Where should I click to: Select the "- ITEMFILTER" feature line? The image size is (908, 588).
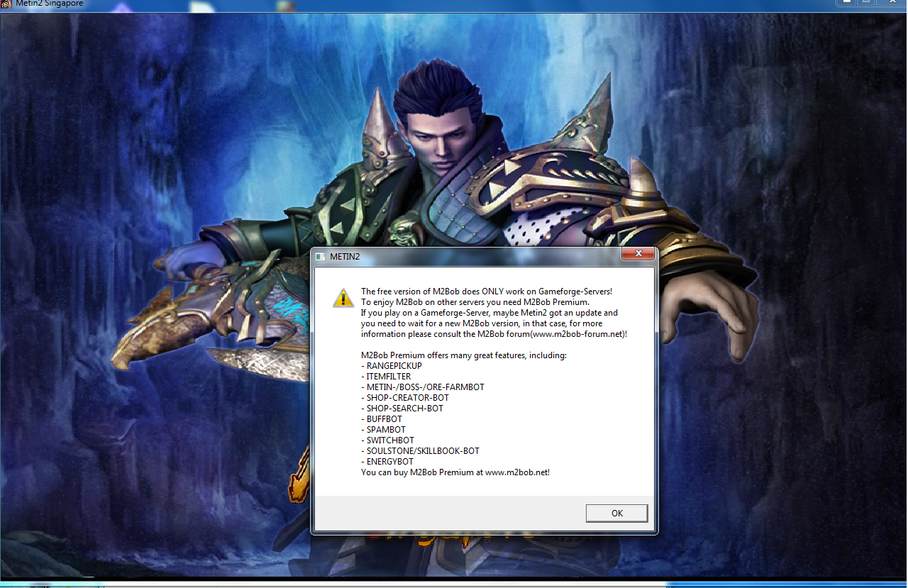coord(386,377)
